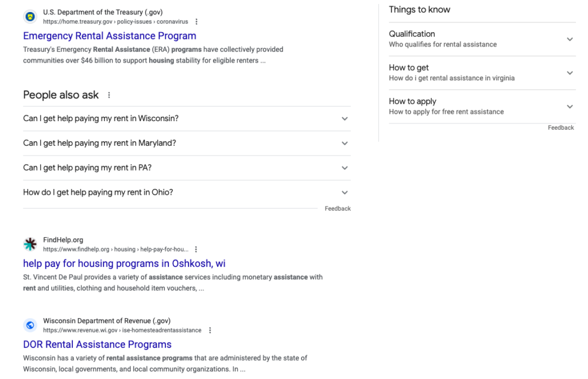The width and height of the screenshot is (588, 379).
Task: Open help pay for housing programs in Oshkosh link
Action: 124,264
